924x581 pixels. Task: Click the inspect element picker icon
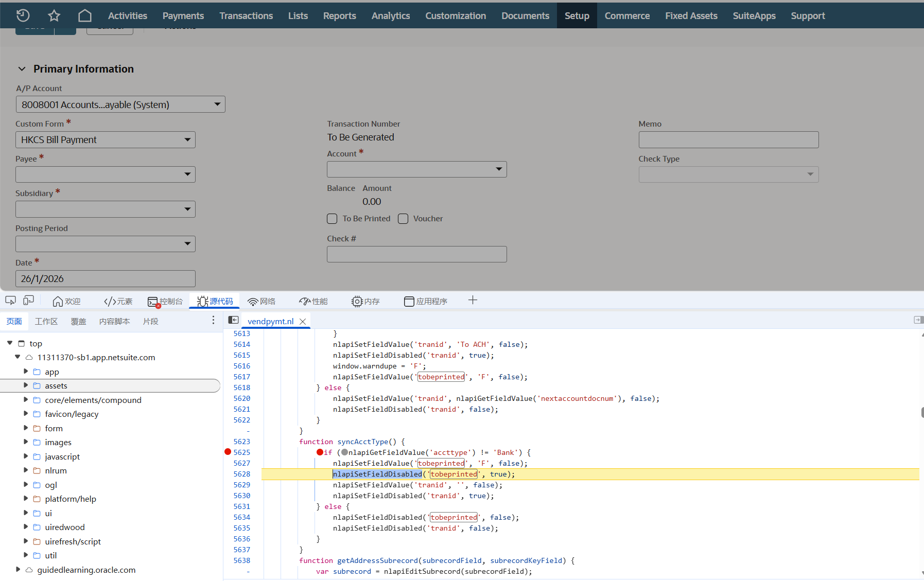[10, 300]
